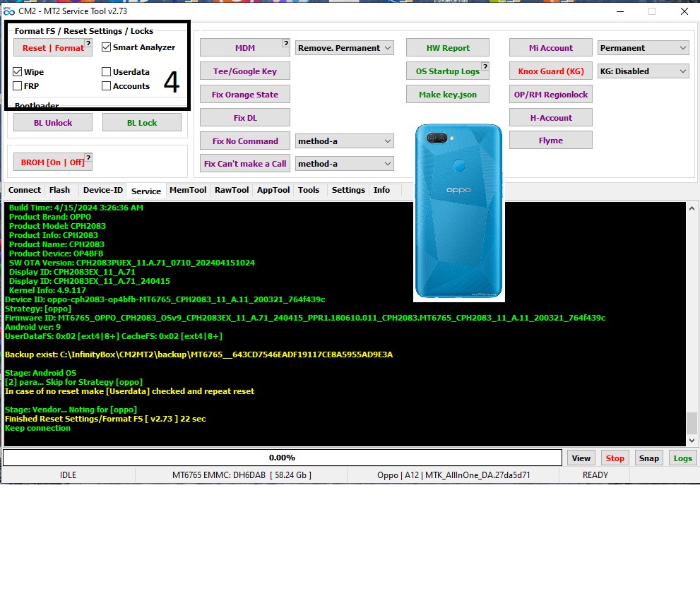700x608 pixels.
Task: Click the HW Report button
Action: [x=448, y=48]
